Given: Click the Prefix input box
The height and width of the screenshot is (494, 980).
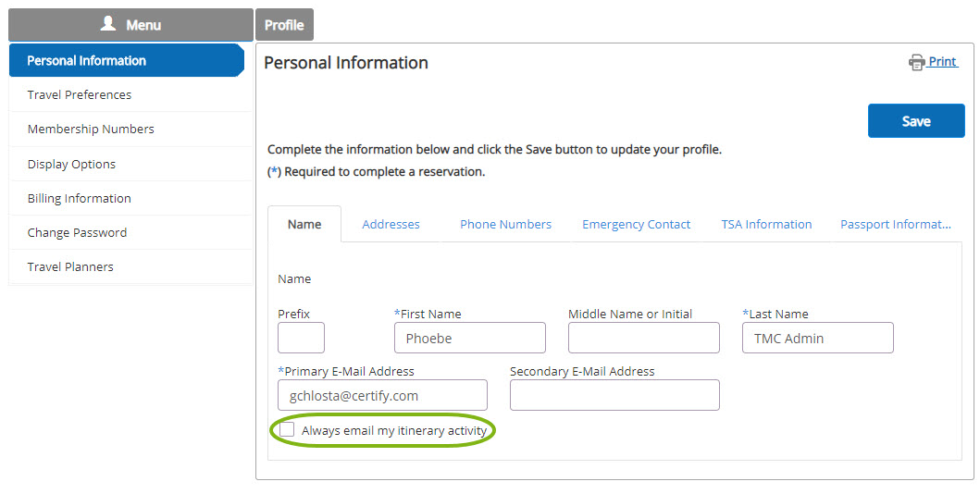Looking at the screenshot, I should (302, 338).
